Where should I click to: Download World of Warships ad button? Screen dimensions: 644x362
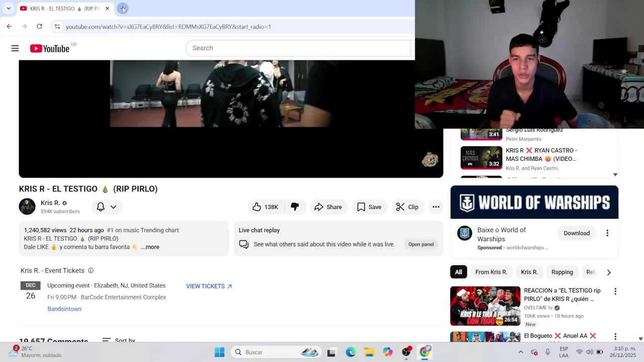coord(577,233)
